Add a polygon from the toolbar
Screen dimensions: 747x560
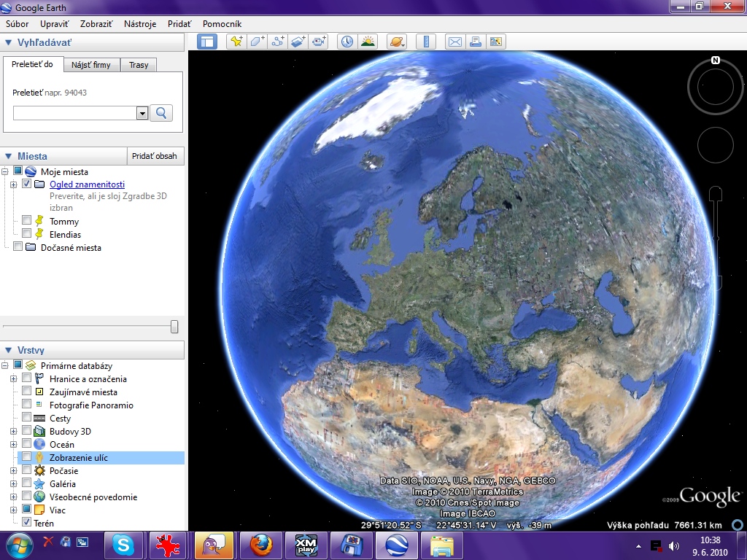pyautogui.click(x=258, y=42)
